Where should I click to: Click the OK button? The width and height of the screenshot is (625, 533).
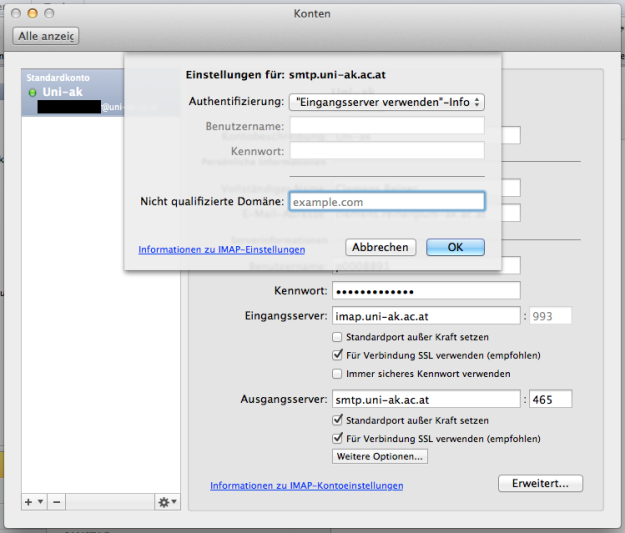click(x=455, y=247)
